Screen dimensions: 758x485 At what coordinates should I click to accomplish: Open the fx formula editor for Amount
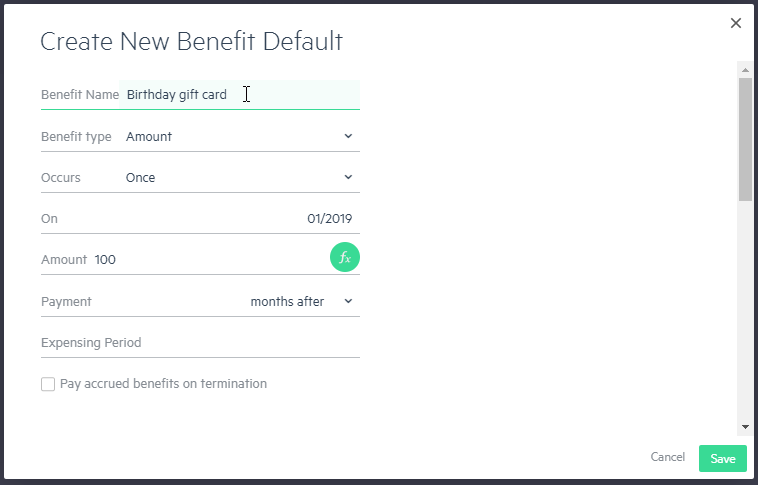pyautogui.click(x=345, y=257)
